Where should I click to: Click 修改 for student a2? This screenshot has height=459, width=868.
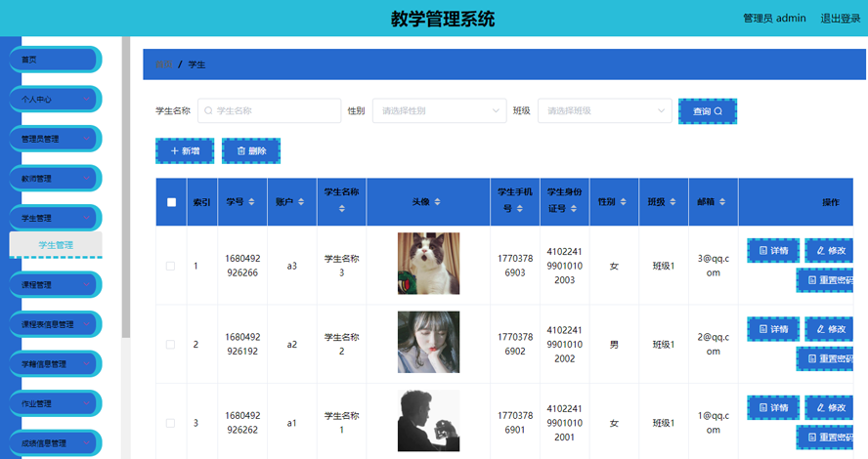point(829,329)
